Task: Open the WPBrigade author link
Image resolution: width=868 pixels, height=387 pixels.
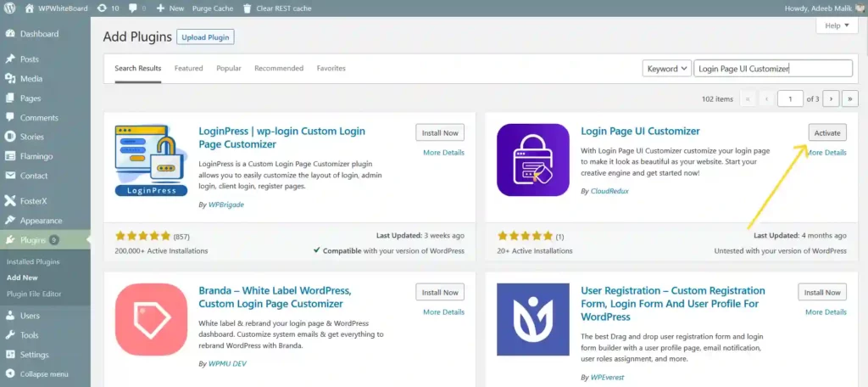Action: (225, 205)
